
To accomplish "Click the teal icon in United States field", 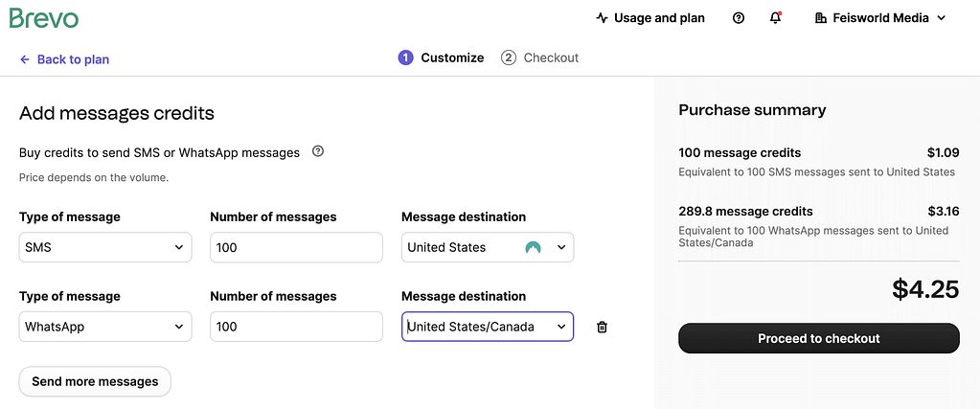I will click(534, 247).
